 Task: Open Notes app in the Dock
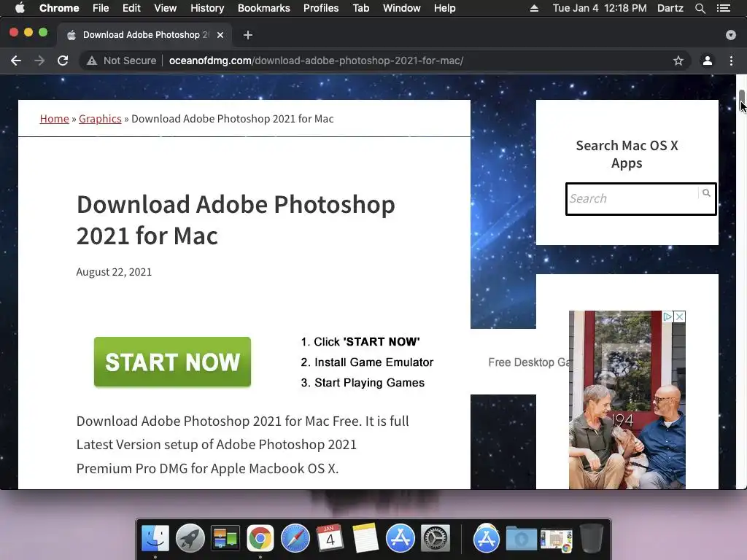tap(365, 538)
